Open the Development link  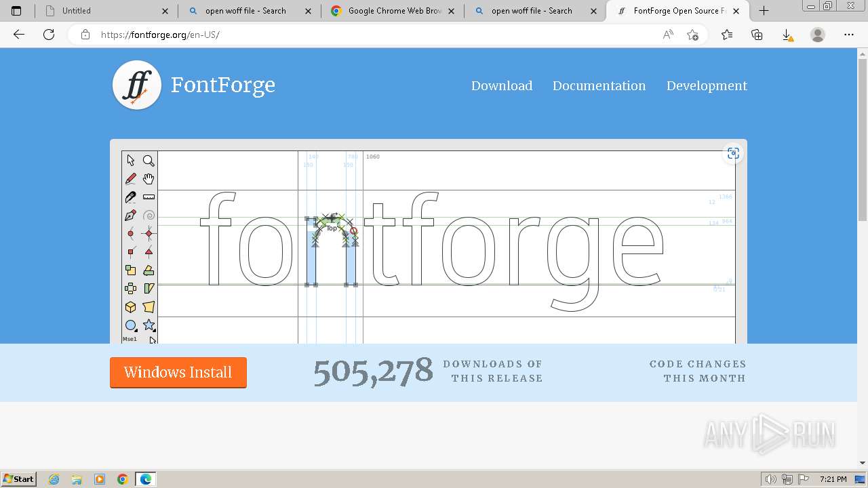pyautogui.click(x=707, y=86)
